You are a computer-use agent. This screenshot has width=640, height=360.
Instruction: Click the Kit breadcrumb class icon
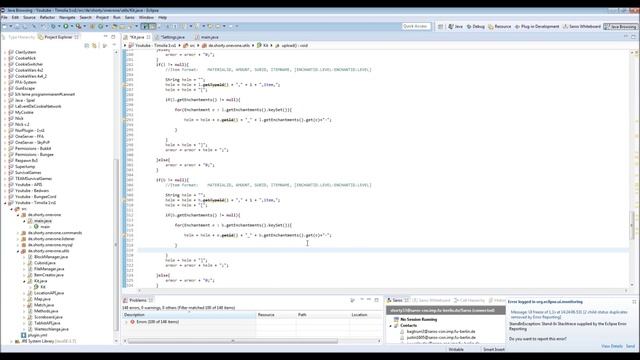pyautogui.click(x=259, y=46)
